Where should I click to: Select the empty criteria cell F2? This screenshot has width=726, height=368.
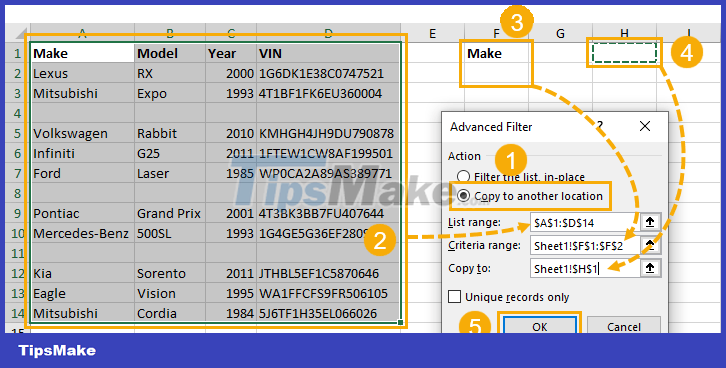pos(496,73)
